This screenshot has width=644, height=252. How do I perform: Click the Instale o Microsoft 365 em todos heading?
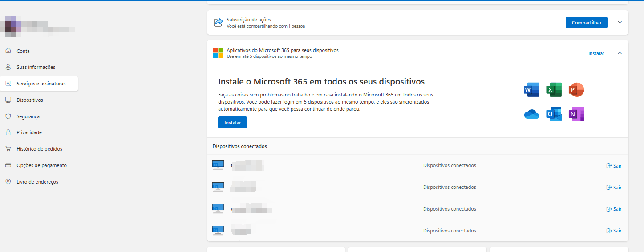(x=321, y=82)
